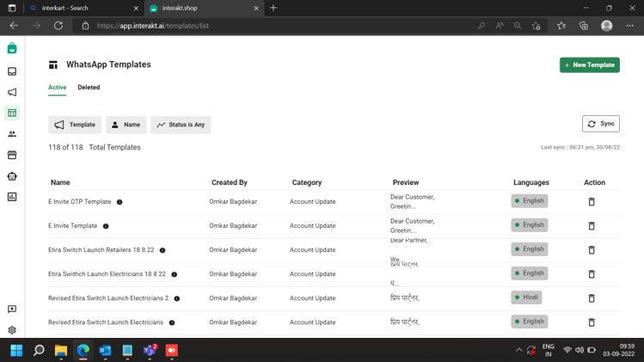
Task: Click the Created By column header
Action: tap(230, 182)
